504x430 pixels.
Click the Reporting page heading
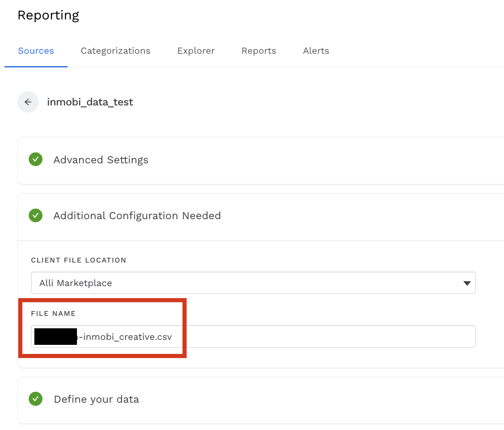48,15
